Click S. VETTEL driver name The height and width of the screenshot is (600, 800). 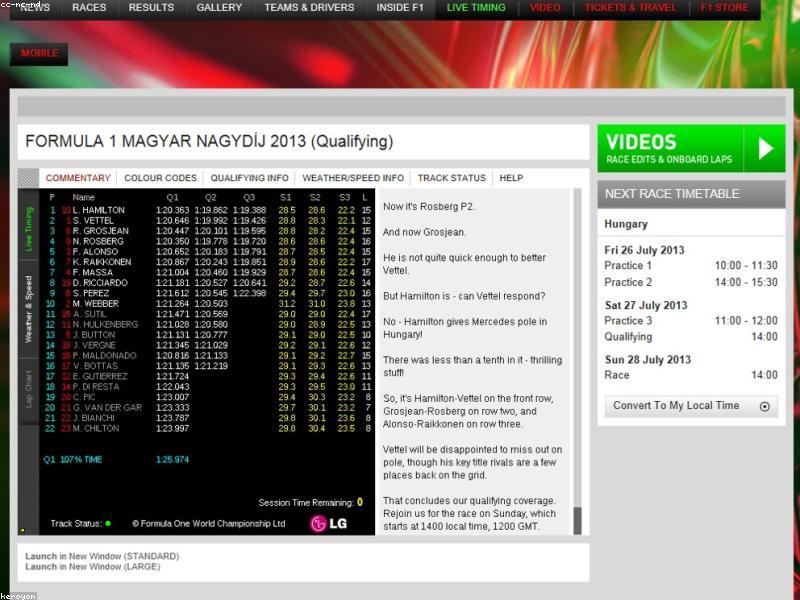tap(93, 220)
